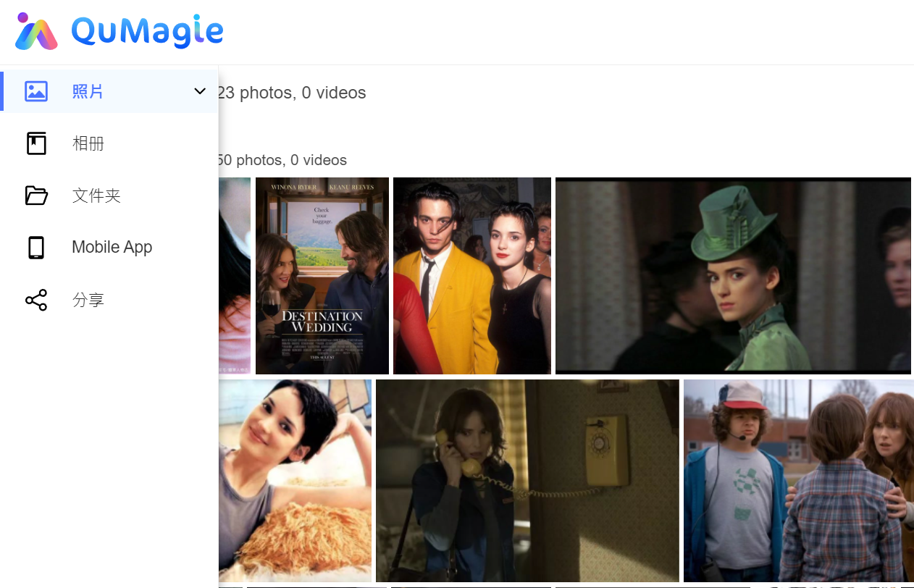Click the open folder icon
Screen dimensions: 914x588
pos(36,196)
